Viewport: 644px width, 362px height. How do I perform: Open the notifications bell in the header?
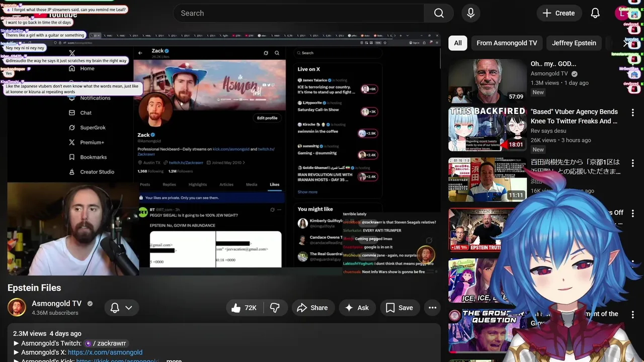click(x=595, y=13)
